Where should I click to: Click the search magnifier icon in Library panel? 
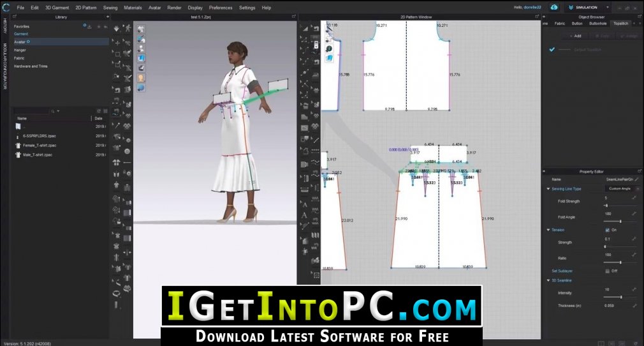click(x=53, y=111)
